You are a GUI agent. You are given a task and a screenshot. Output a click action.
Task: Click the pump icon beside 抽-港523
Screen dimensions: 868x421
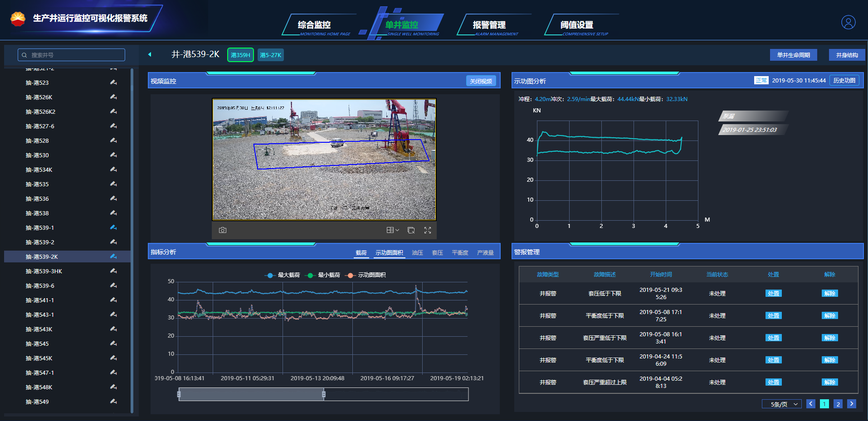[113, 82]
